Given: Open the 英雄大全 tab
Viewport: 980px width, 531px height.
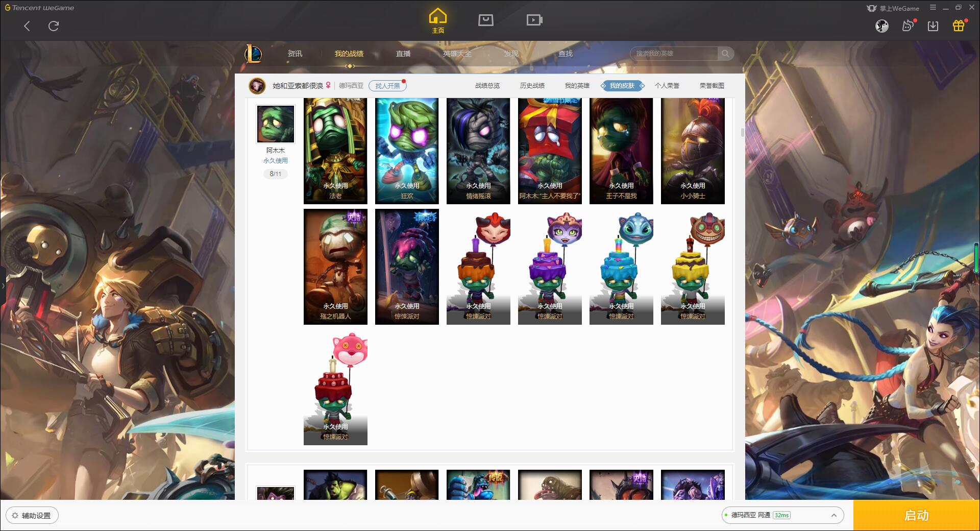Looking at the screenshot, I should click(x=457, y=54).
